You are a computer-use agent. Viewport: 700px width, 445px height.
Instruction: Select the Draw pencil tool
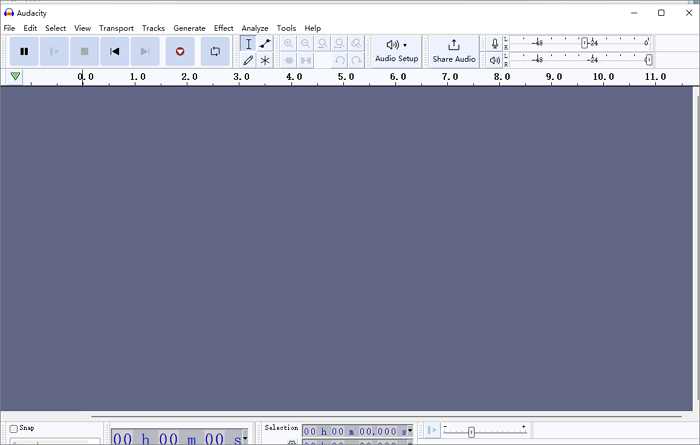(248, 60)
